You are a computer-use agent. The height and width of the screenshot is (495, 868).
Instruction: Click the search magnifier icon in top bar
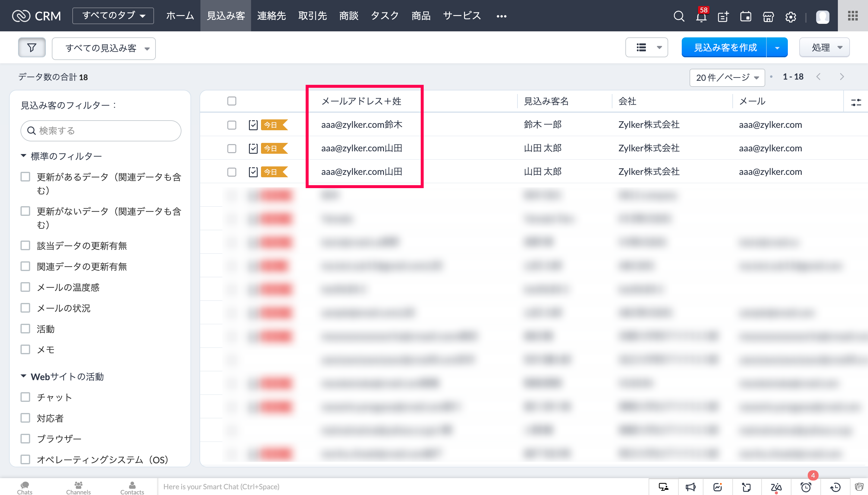(679, 16)
